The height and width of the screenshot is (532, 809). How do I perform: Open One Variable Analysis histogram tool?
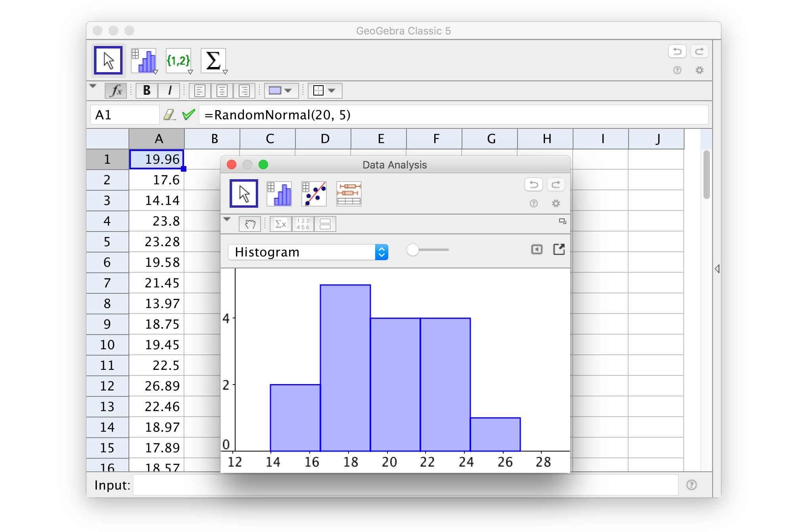[x=144, y=61]
